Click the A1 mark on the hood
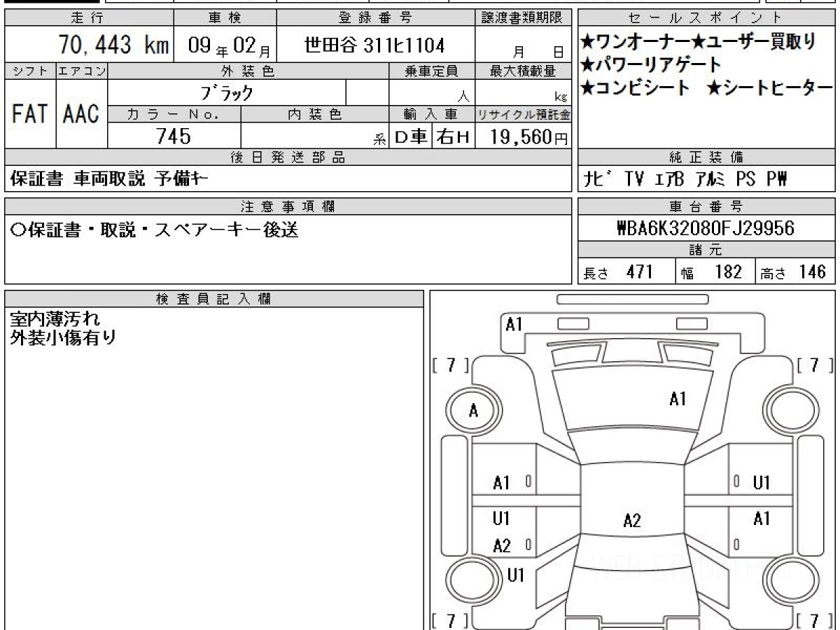 coord(677,399)
